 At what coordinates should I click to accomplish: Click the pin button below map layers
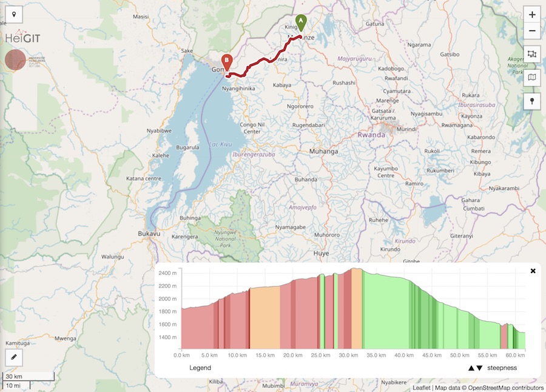click(x=531, y=101)
